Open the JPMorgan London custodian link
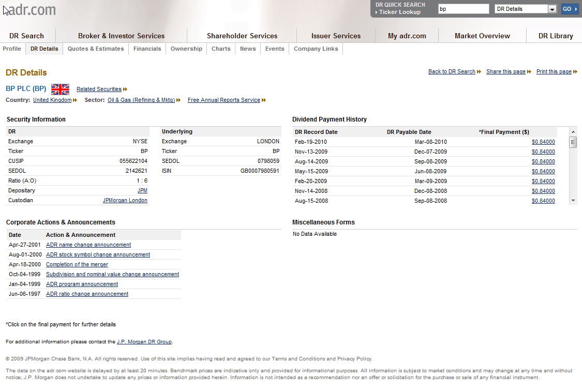The height and width of the screenshot is (392, 582). point(125,201)
